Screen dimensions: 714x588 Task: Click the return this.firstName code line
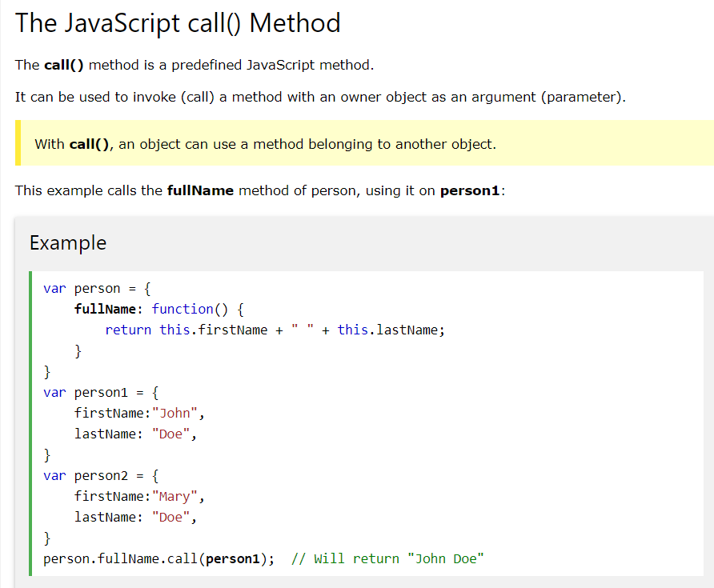pos(274,330)
